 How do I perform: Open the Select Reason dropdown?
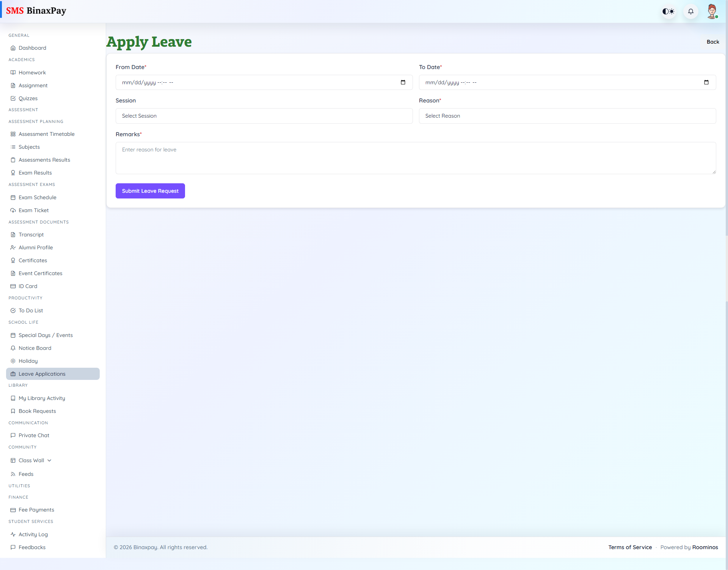567,116
